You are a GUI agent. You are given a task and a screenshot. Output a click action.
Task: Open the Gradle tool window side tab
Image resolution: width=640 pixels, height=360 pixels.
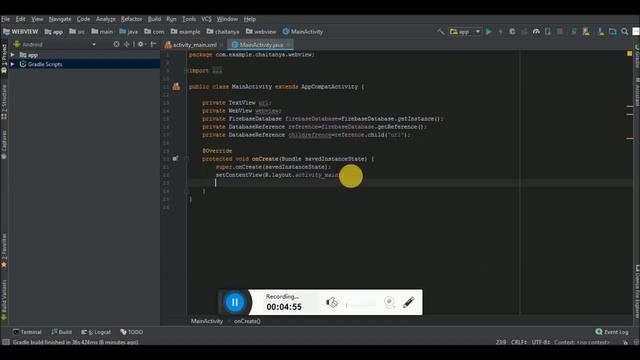[x=636, y=56]
